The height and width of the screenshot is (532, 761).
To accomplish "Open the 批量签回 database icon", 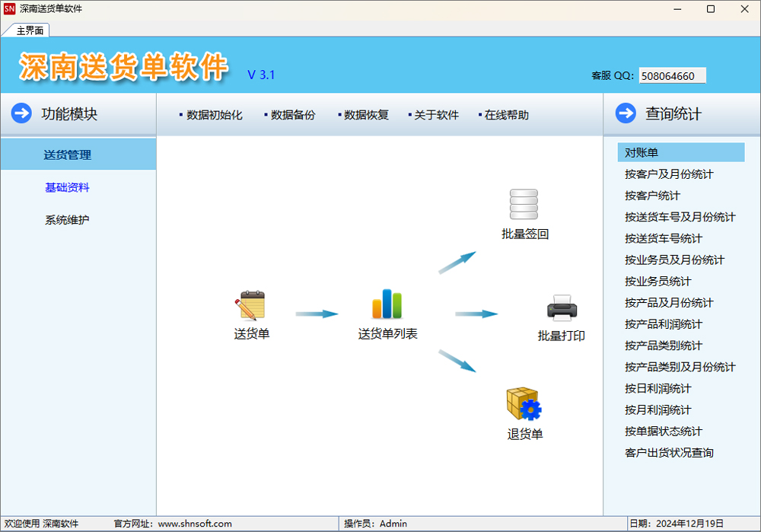I will click(x=524, y=205).
